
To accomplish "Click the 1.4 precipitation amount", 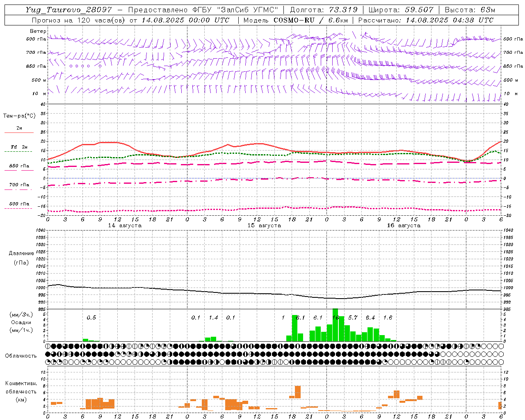I will pos(213,318).
